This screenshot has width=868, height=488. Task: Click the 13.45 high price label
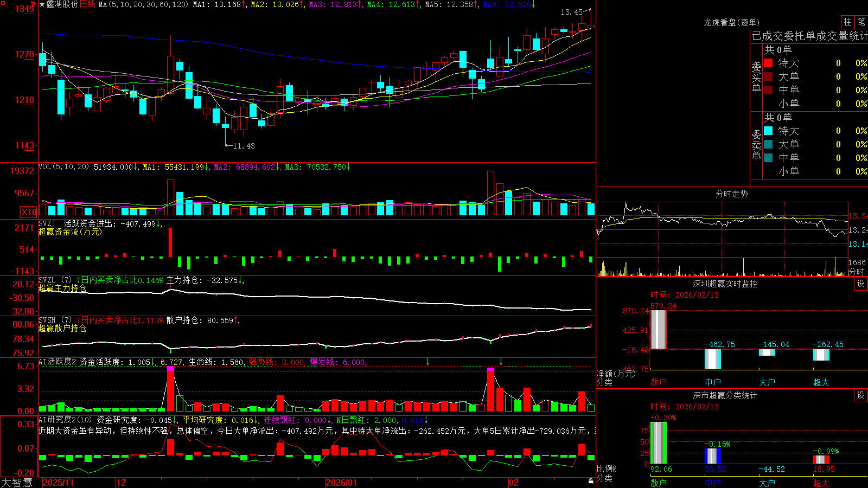coord(571,12)
